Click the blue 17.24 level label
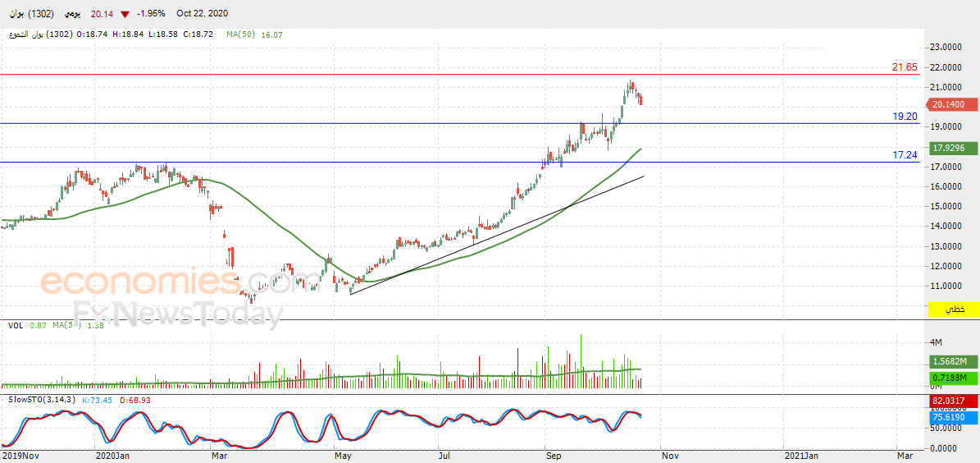 (x=905, y=155)
